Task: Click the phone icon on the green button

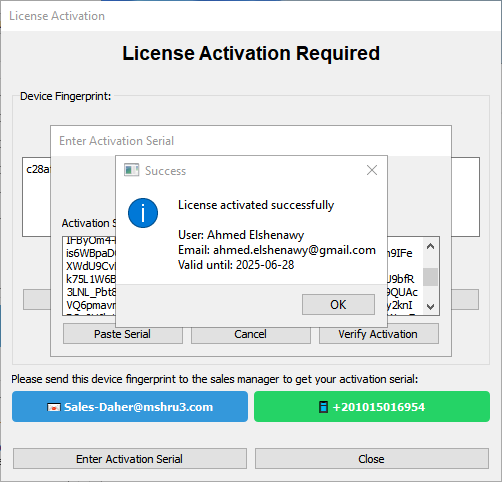Action: [x=323, y=407]
